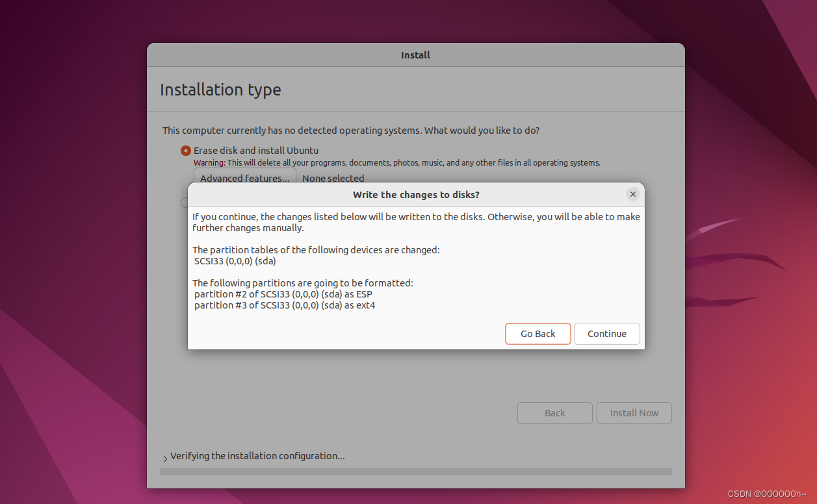The width and height of the screenshot is (817, 504).
Task: Click the Install Now button
Action: point(634,413)
